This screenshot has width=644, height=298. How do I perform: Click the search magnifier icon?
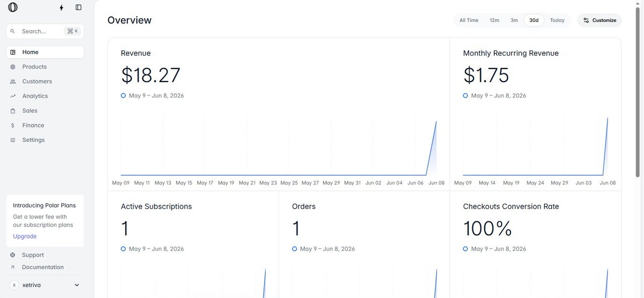[13, 32]
